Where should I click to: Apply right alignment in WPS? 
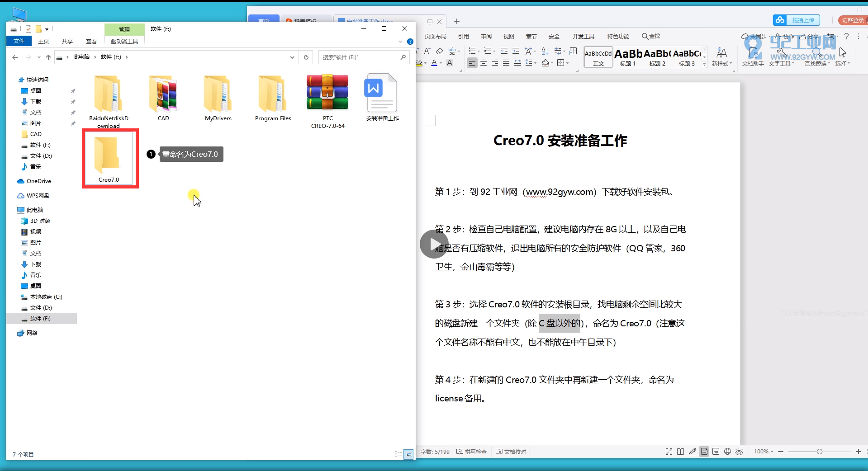495,63
